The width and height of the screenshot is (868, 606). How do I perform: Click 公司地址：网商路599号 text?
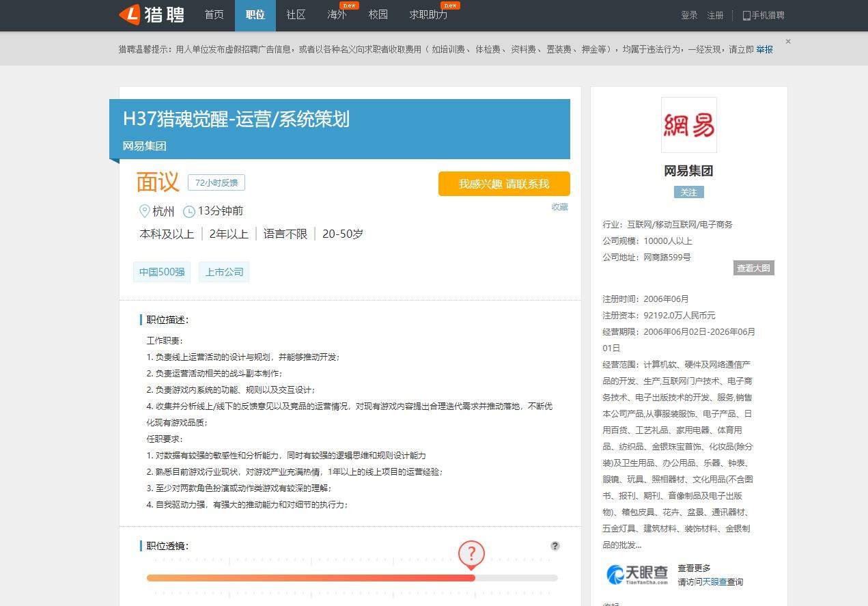tap(647, 258)
